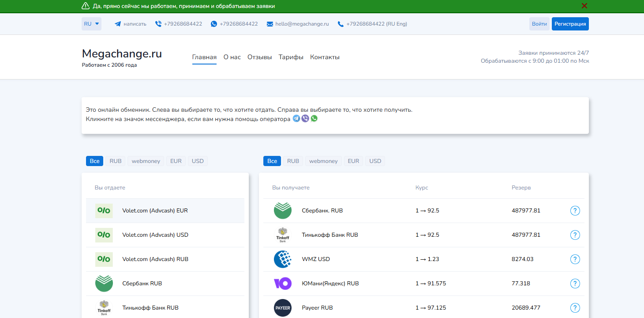Click the ЮMani (Яндекс) RUB logo
The height and width of the screenshot is (318, 644).
coord(282,284)
